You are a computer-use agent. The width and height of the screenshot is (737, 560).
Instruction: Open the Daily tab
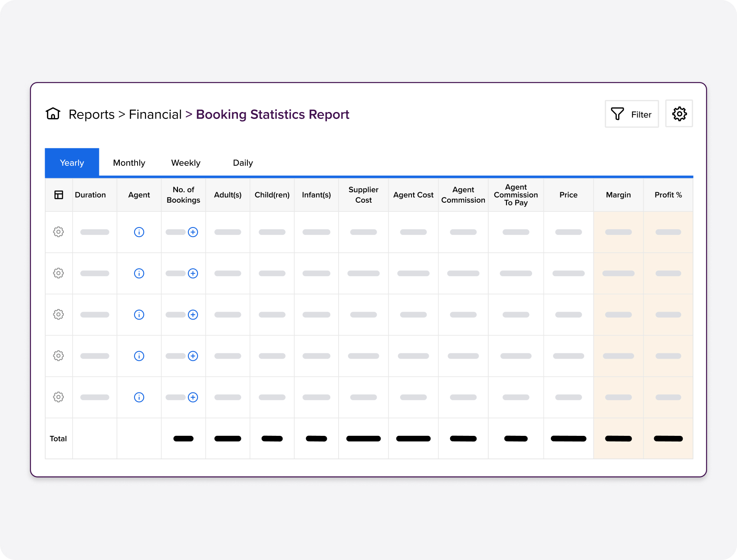coord(243,163)
